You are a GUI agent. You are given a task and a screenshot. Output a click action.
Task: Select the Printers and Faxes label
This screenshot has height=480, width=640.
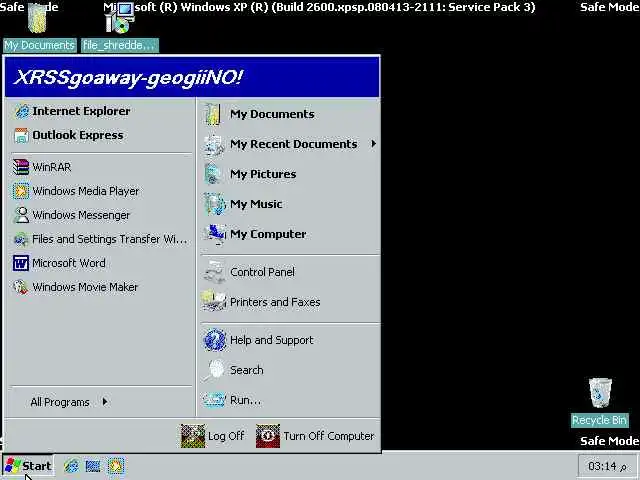[275, 302]
